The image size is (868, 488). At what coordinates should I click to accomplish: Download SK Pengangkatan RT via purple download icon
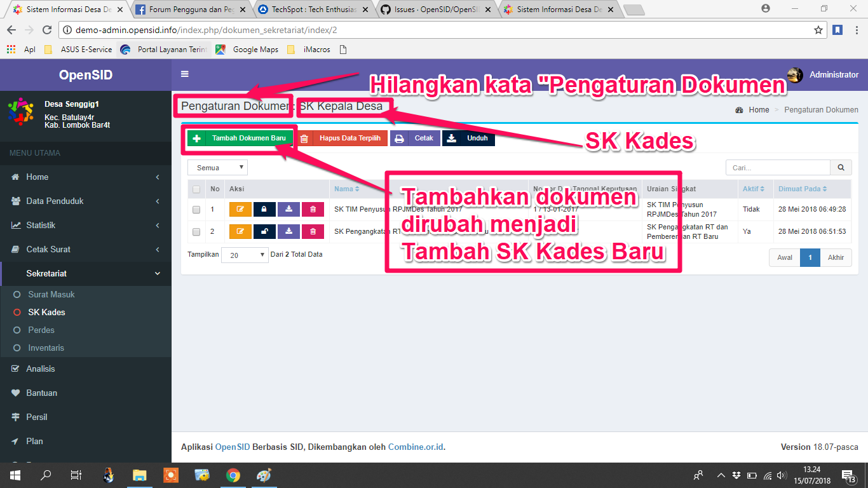point(289,231)
